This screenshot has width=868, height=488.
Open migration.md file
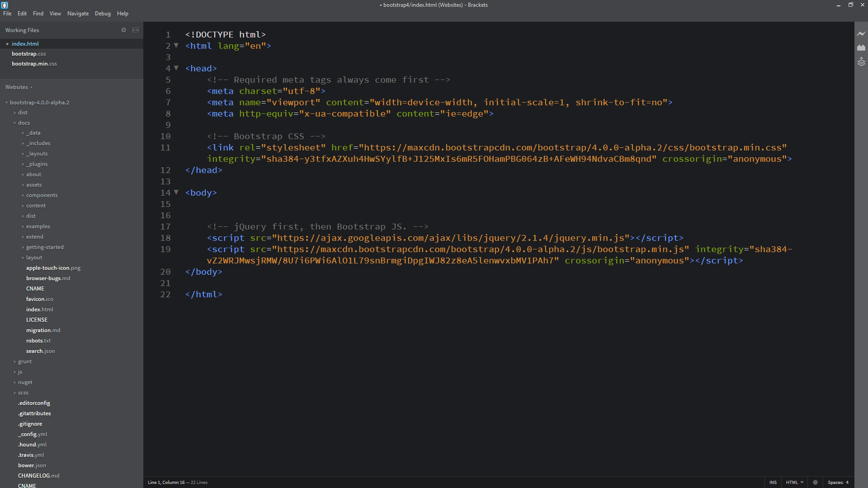coord(43,330)
